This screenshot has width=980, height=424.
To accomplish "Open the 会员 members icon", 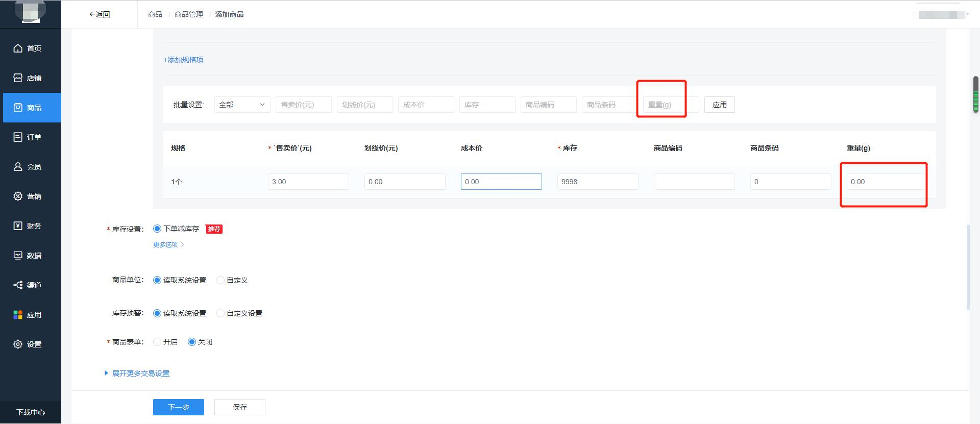I will click(18, 167).
